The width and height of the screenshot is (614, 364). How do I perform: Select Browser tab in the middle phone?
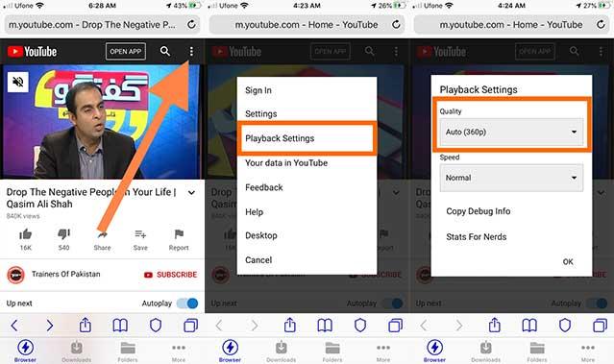(231, 352)
